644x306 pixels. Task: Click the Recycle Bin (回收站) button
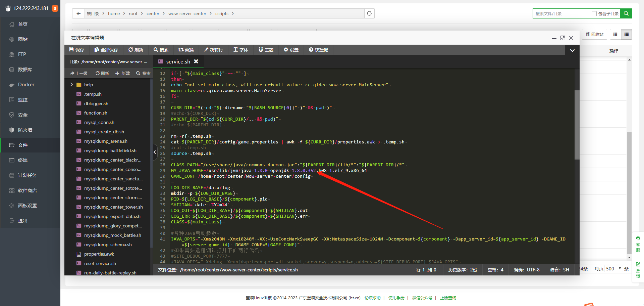(x=594, y=34)
